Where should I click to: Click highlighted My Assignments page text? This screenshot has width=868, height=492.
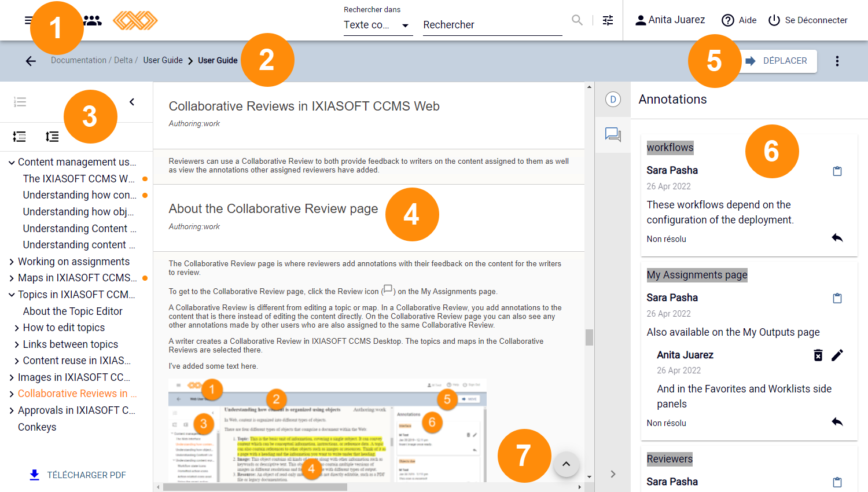click(x=697, y=275)
